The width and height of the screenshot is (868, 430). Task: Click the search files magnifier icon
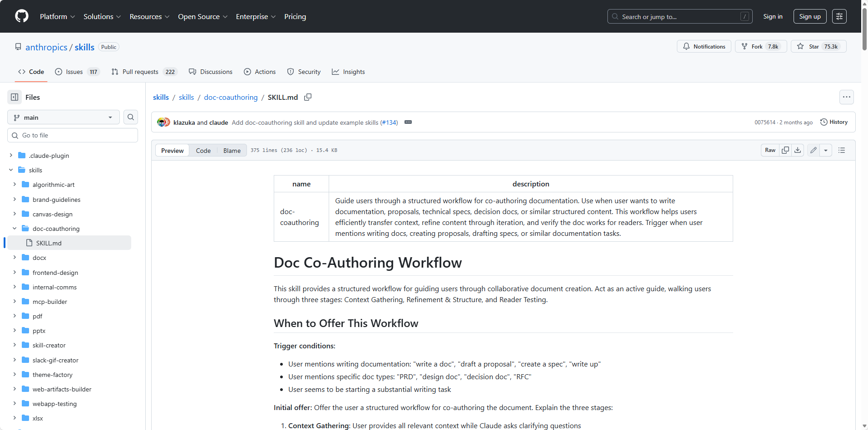[131, 117]
